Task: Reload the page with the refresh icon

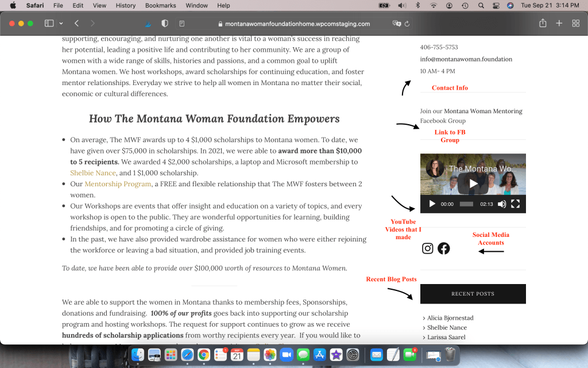Action: 407,24
